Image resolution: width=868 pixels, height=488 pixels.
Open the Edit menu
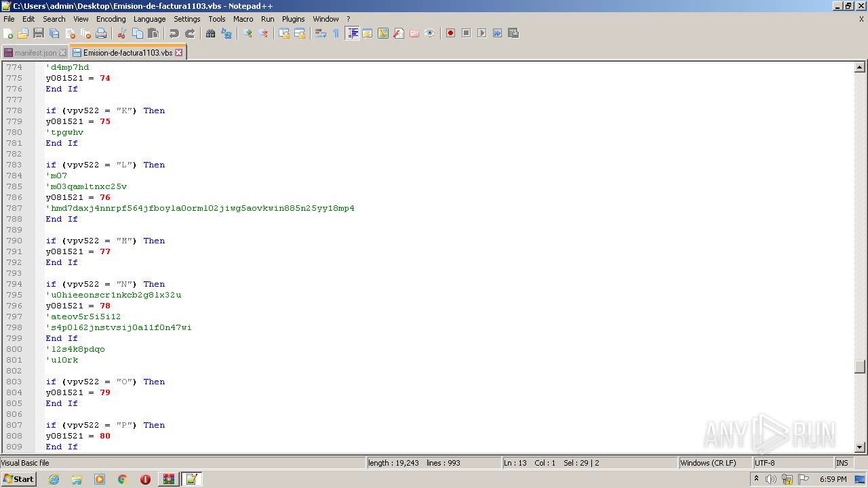28,19
